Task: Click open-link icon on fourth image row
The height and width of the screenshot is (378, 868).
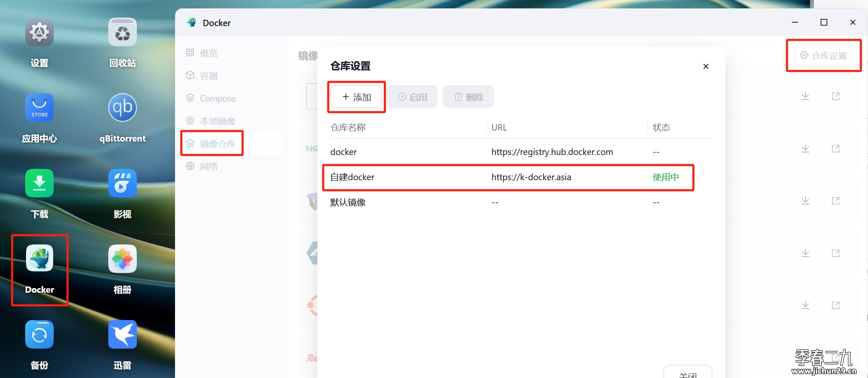Action: click(836, 253)
